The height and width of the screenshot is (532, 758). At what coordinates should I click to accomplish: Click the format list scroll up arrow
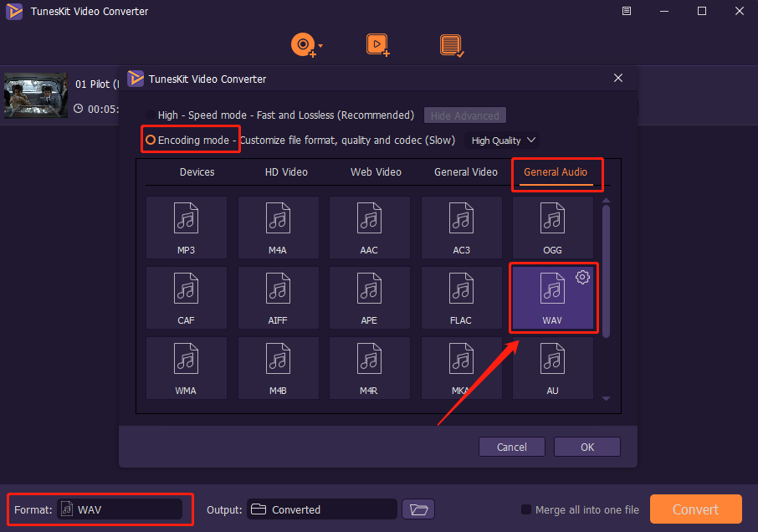607,200
